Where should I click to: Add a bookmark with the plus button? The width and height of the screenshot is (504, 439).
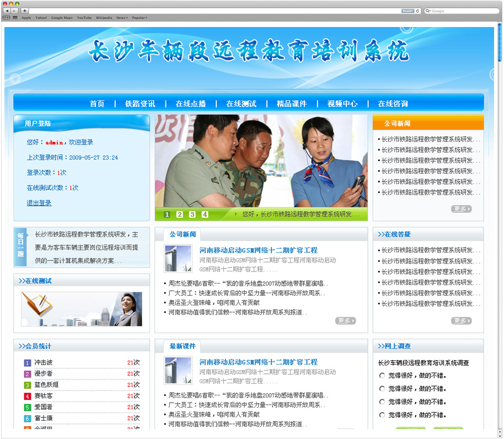pyautogui.click(x=25, y=11)
